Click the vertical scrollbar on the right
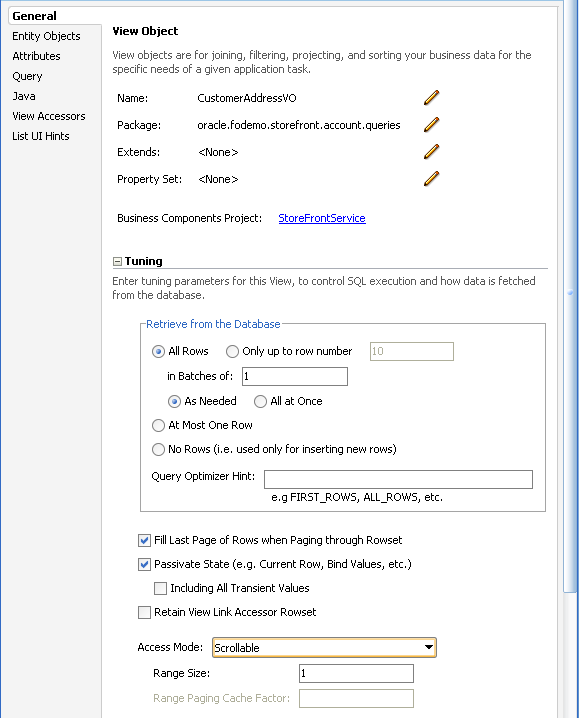 (x=570, y=298)
